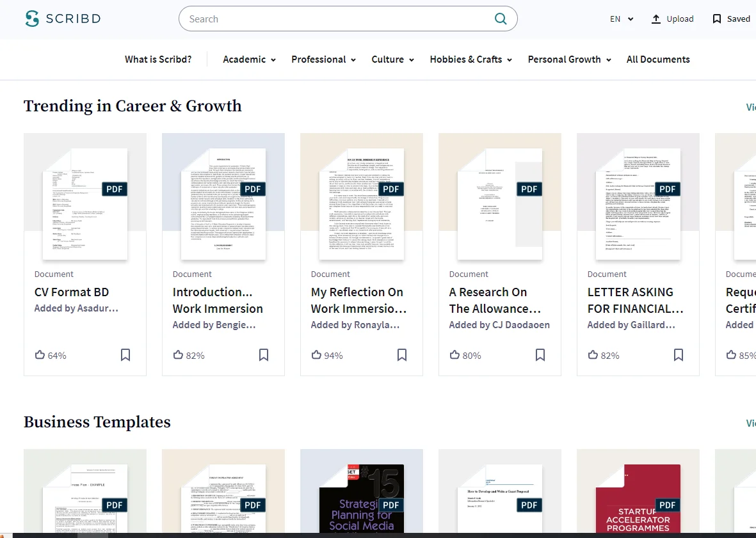Click the Upload button

pos(672,19)
